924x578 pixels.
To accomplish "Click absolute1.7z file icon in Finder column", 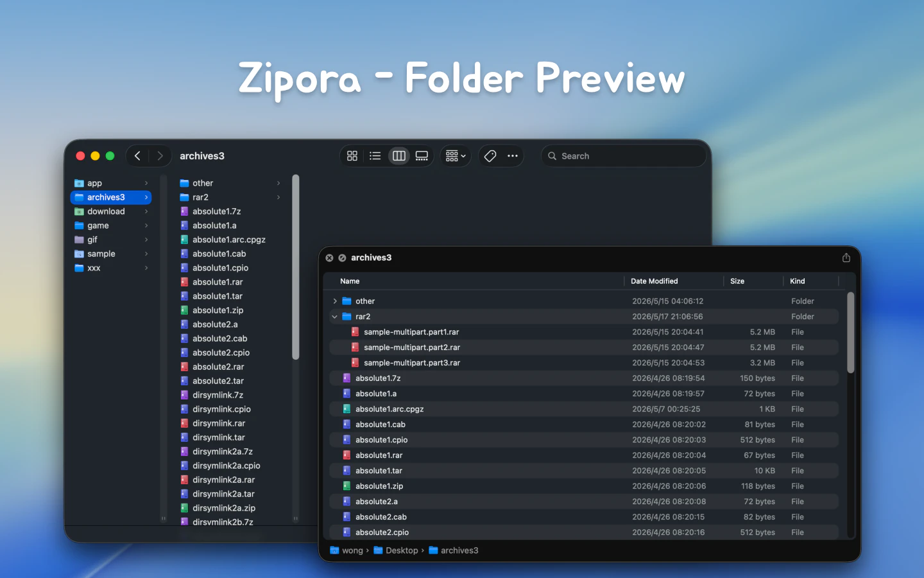I will coord(184,211).
